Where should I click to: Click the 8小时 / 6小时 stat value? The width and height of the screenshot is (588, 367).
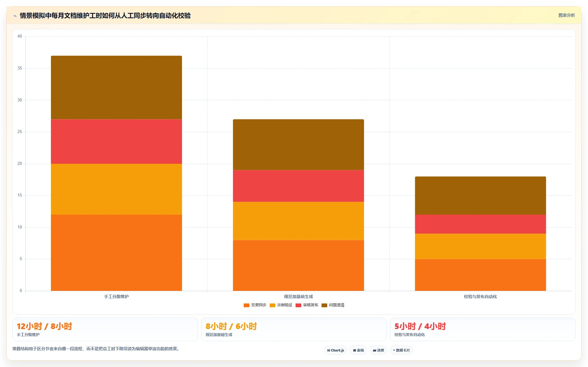(231, 326)
